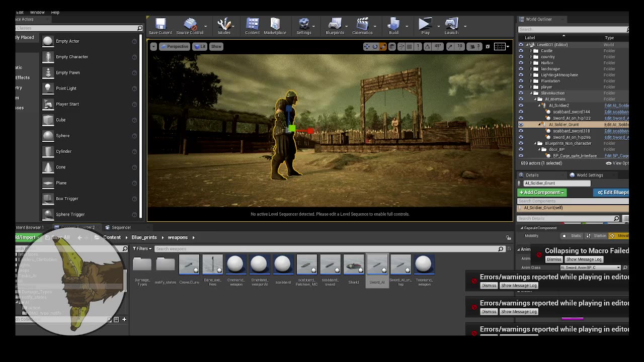Toggle surface snapping icon in viewport
This screenshot has width=644, height=362.
401,47
